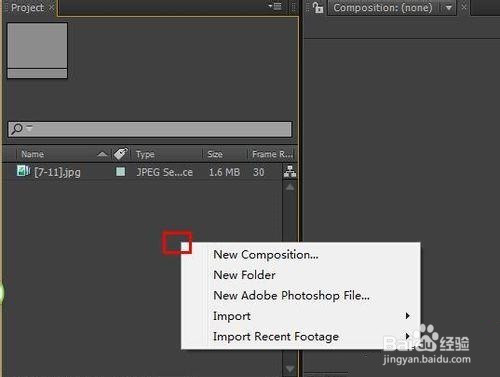
Task: Sort by Size column header
Action: [215, 154]
